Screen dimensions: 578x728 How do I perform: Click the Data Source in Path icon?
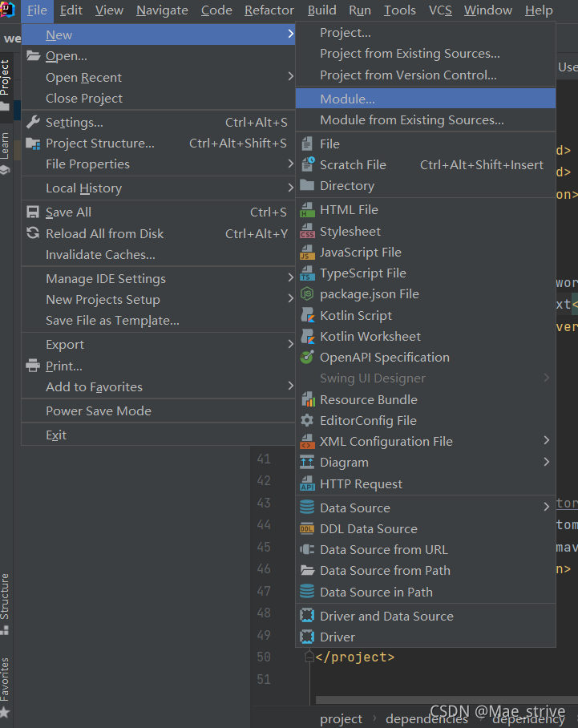(x=307, y=592)
